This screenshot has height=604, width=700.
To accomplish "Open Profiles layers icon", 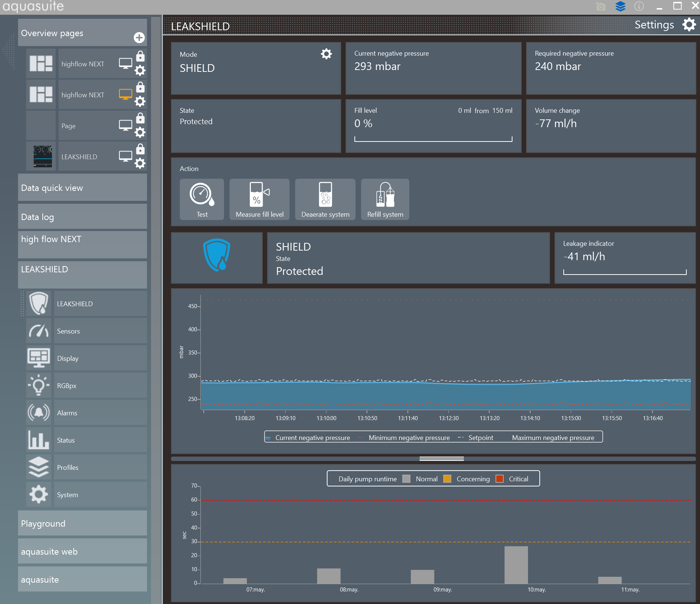I will point(39,467).
